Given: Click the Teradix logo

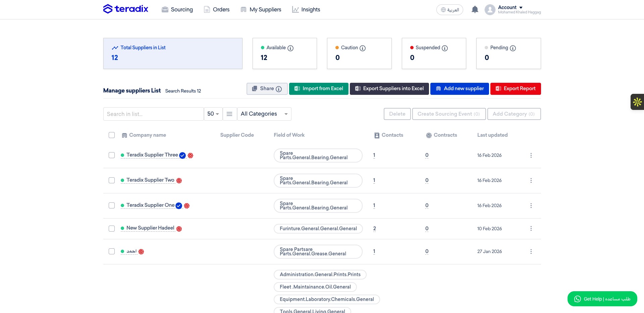Looking at the screenshot, I should 125,9.
